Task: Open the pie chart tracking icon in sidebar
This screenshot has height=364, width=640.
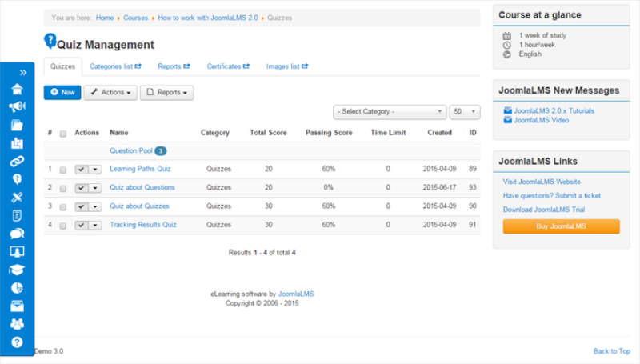Action: click(17, 288)
